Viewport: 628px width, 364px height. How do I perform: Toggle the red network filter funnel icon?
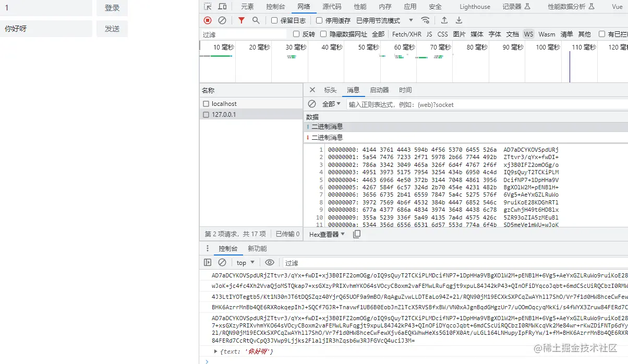tap(241, 20)
